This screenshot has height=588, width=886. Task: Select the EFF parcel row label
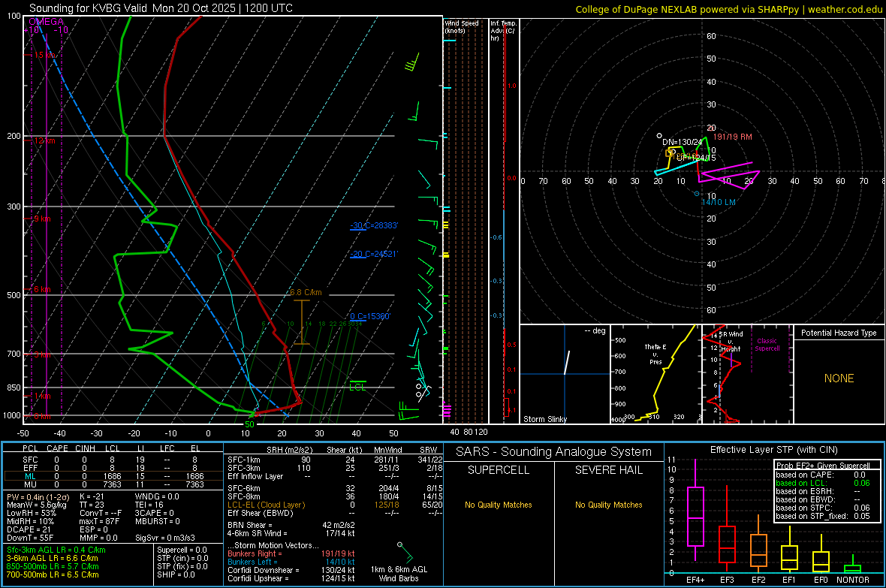coord(30,468)
